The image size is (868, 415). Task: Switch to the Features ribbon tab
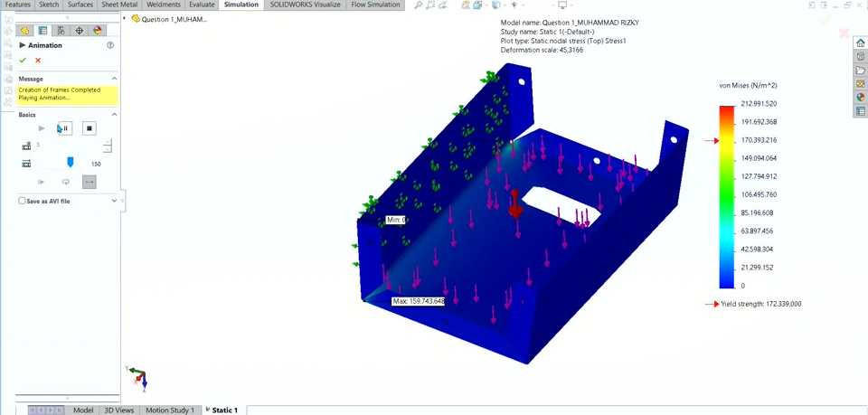pyautogui.click(x=18, y=5)
